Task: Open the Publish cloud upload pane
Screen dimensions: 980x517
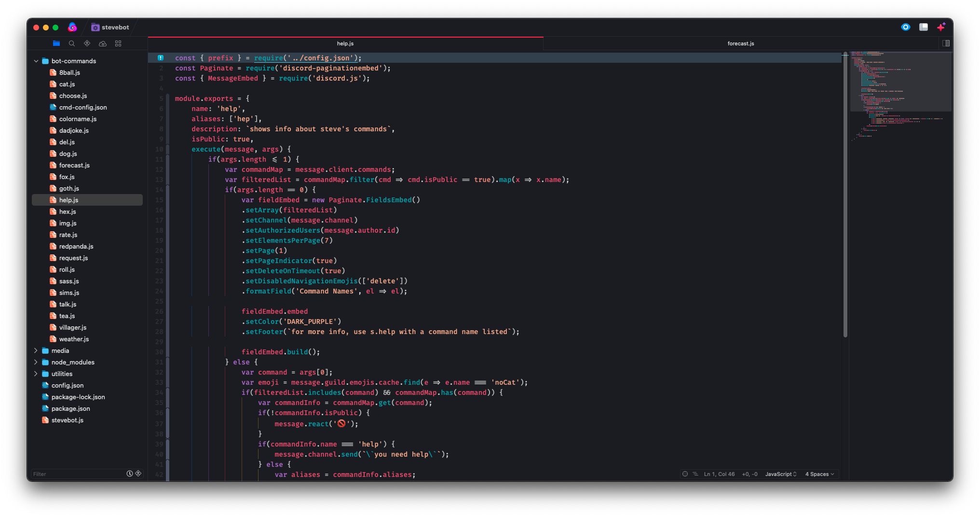Action: 103,43
